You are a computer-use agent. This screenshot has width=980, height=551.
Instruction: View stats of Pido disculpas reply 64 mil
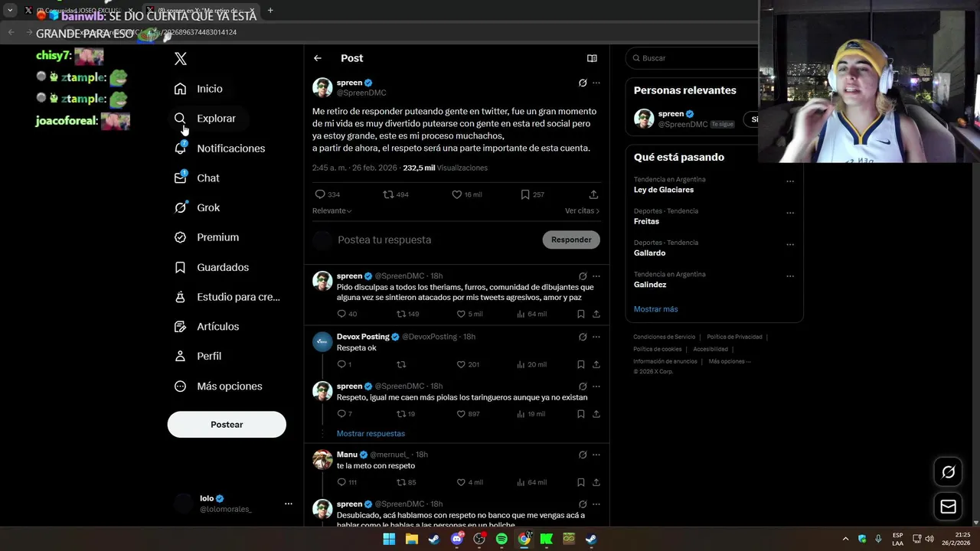(x=531, y=314)
